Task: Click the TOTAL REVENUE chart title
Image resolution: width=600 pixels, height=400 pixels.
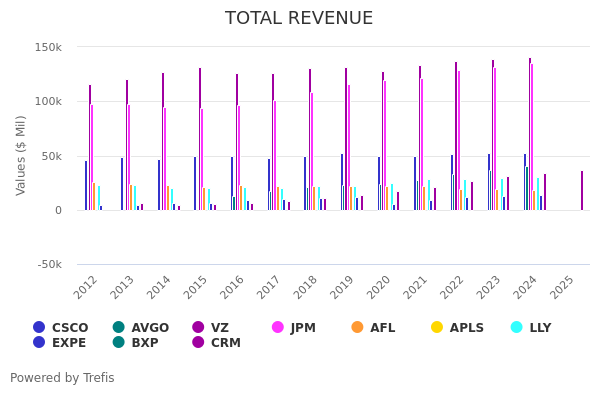Action: (299, 18)
